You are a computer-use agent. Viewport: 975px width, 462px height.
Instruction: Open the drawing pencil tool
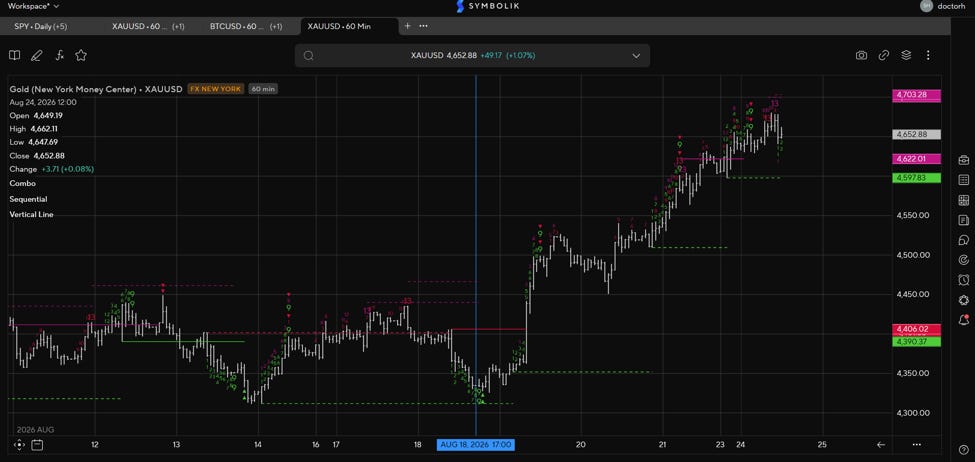[x=37, y=55]
